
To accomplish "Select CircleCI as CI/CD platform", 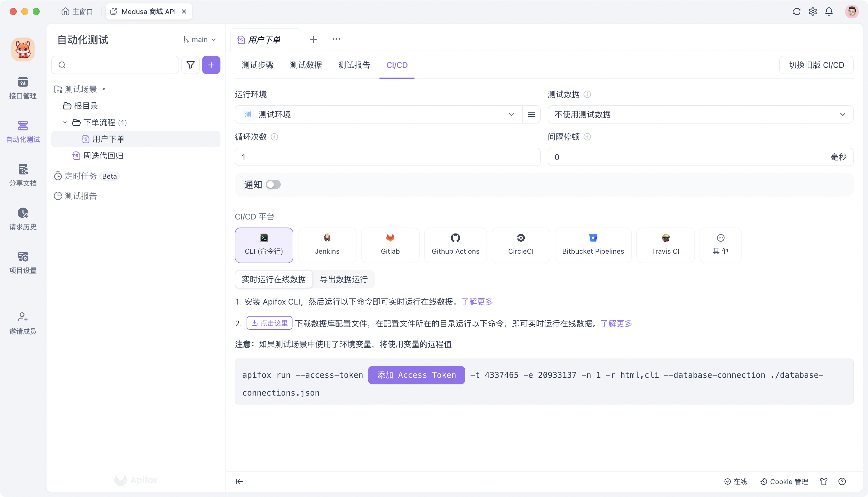I will point(521,245).
